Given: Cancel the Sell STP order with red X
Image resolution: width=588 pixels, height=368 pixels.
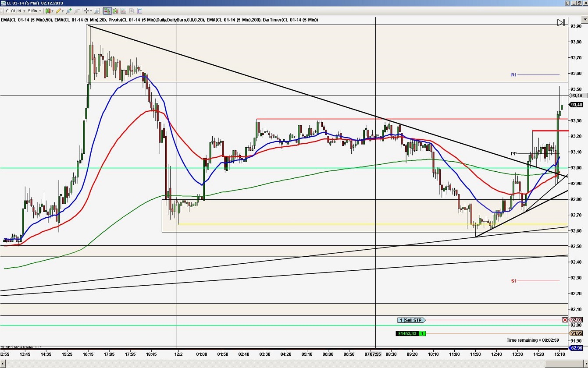Looking at the screenshot, I should [x=565, y=320].
